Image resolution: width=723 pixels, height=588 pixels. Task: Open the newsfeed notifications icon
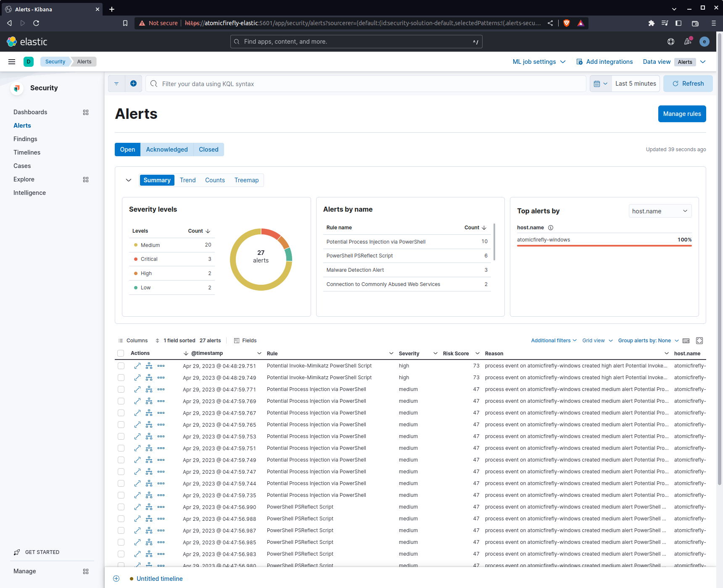pyautogui.click(x=688, y=42)
